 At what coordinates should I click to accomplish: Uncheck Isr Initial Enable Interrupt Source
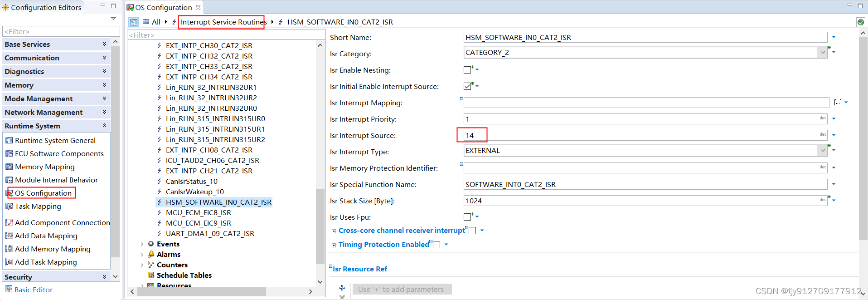click(x=467, y=86)
